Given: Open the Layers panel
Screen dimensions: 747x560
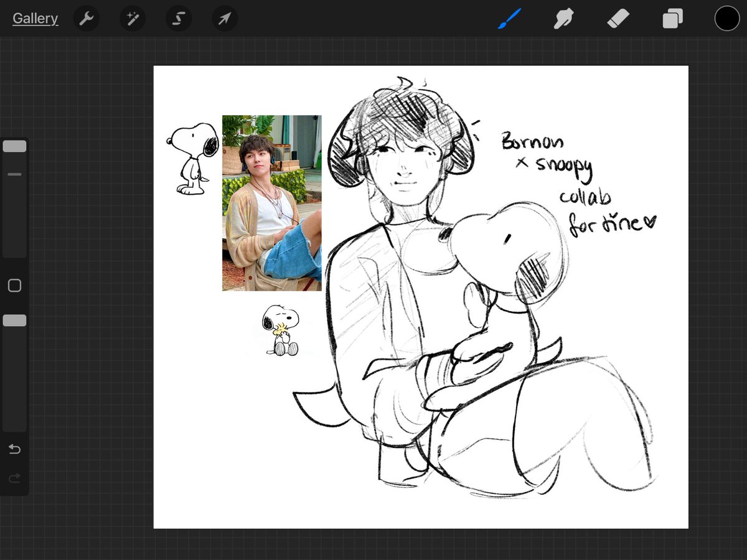Looking at the screenshot, I should pyautogui.click(x=673, y=19).
